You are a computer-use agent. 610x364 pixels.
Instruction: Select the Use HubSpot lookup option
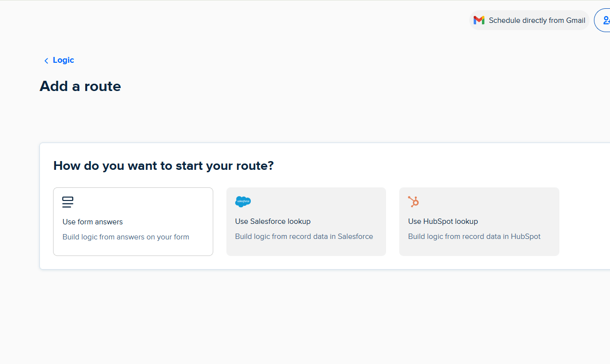pyautogui.click(x=479, y=221)
